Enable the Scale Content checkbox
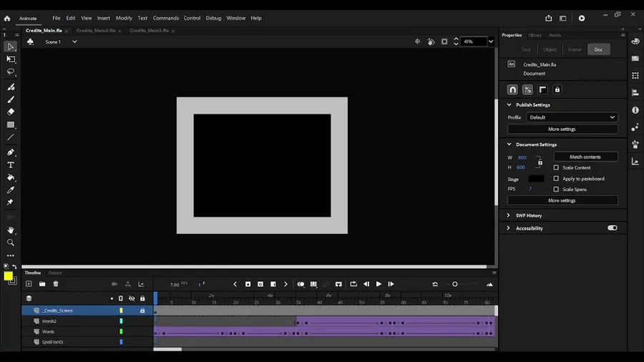The width and height of the screenshot is (644, 362). 556,167
